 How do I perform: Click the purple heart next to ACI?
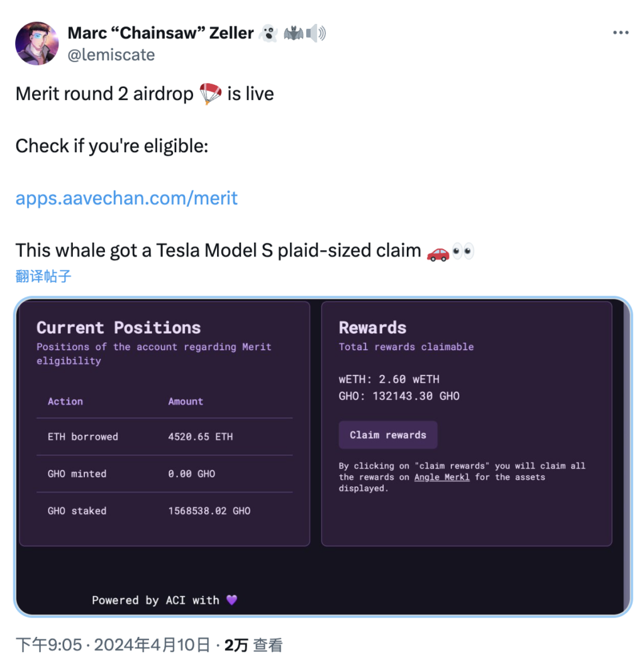click(231, 600)
